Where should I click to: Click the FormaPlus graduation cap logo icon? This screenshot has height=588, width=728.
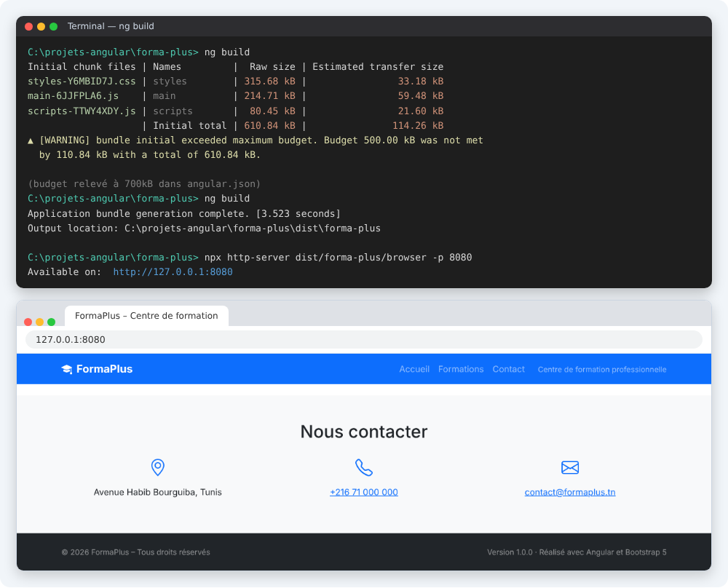pyautogui.click(x=67, y=370)
